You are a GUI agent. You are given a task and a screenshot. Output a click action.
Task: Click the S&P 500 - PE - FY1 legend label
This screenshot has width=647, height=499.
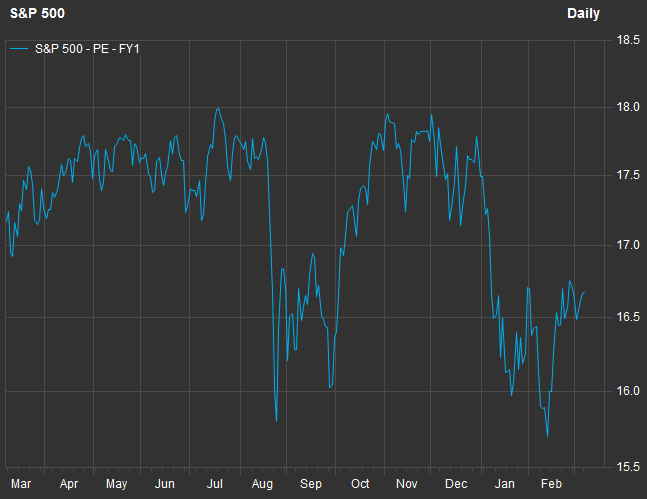click(x=87, y=49)
